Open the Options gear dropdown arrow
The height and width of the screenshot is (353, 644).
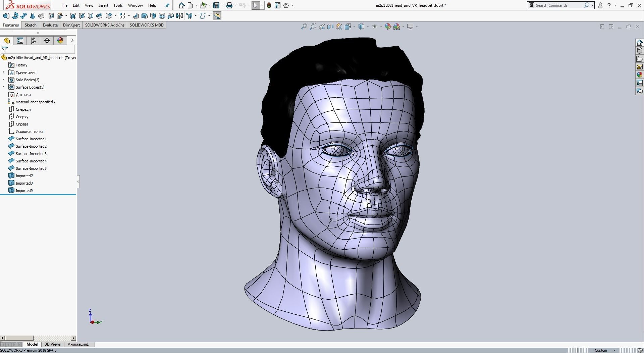point(292,5)
